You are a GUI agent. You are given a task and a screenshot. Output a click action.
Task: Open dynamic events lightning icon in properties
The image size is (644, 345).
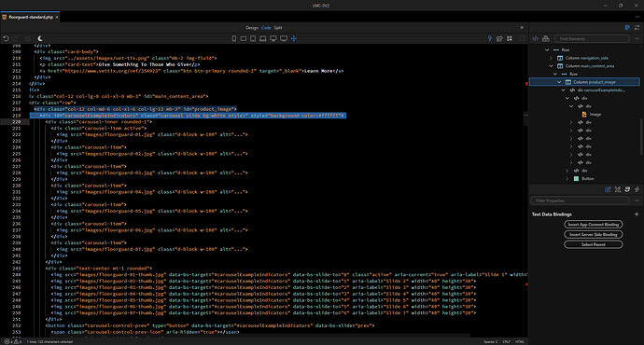point(637,189)
